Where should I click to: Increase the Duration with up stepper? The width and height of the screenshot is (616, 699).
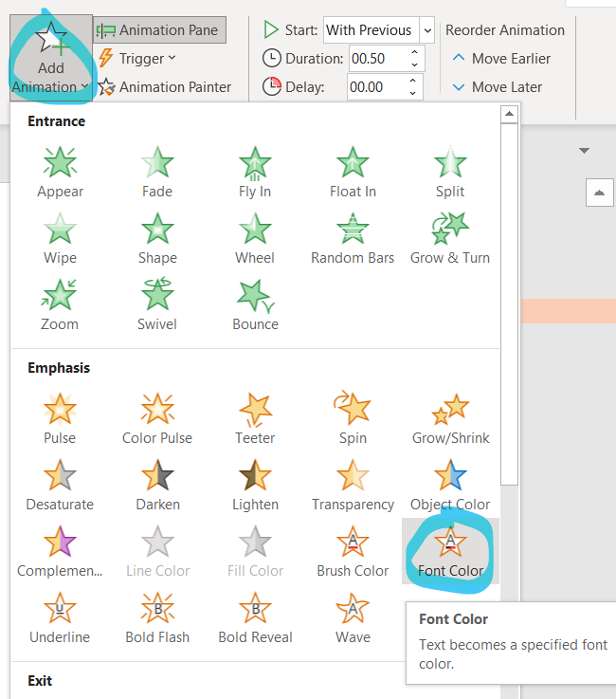click(x=413, y=52)
